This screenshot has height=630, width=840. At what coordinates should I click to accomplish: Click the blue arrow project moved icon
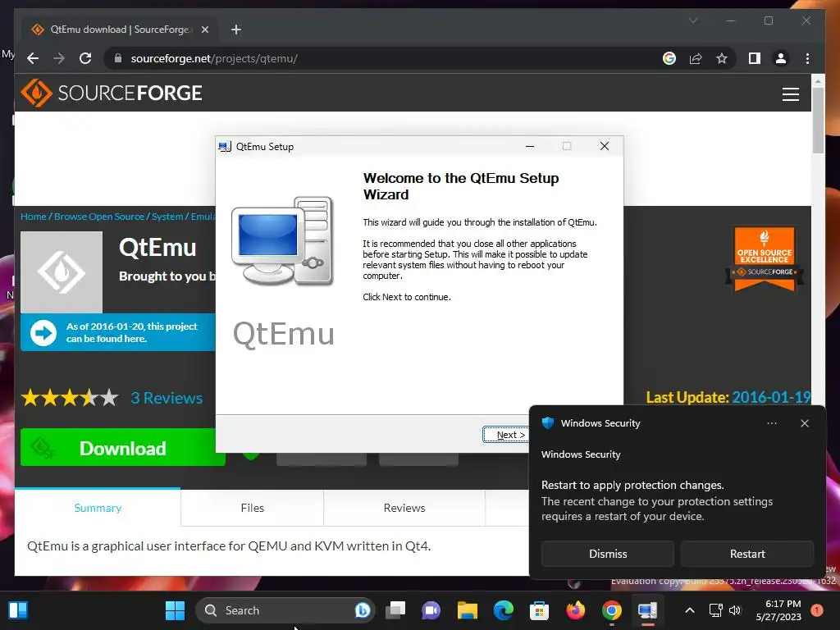pyautogui.click(x=43, y=333)
